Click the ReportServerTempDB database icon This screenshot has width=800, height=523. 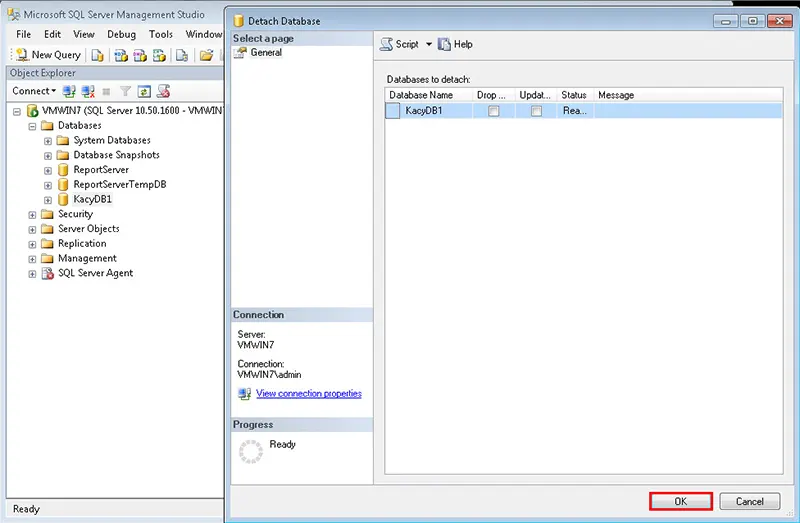click(x=63, y=184)
